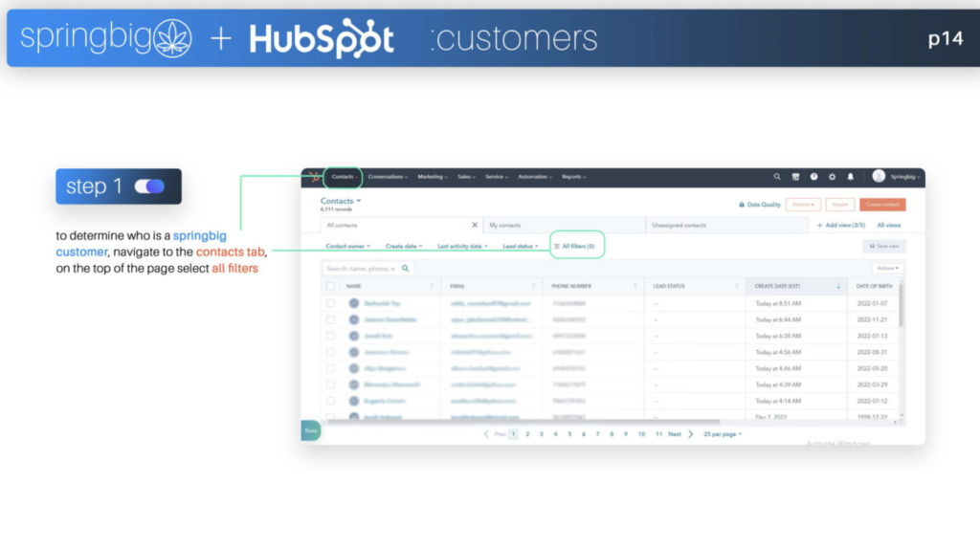Screen dimensions: 980x548
Task: Sort by the Name column header
Action: (390, 286)
